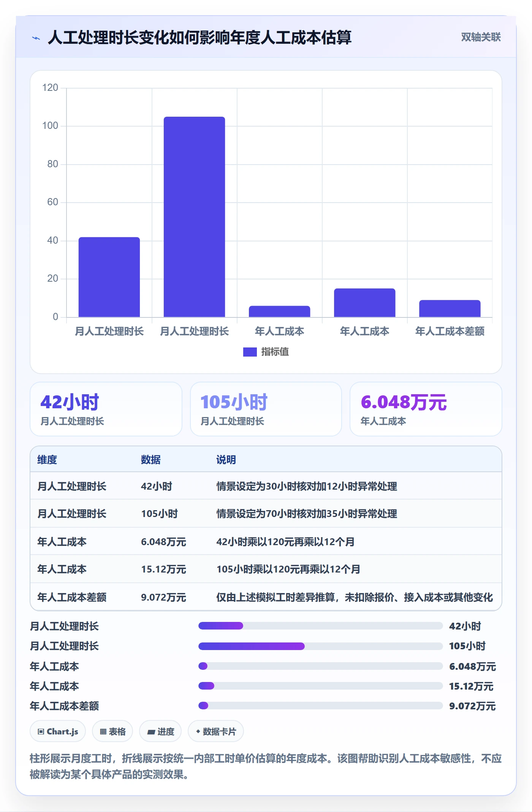Click the 年人工成本差额 chart bar
The height and width of the screenshot is (812, 532).
coord(450,308)
